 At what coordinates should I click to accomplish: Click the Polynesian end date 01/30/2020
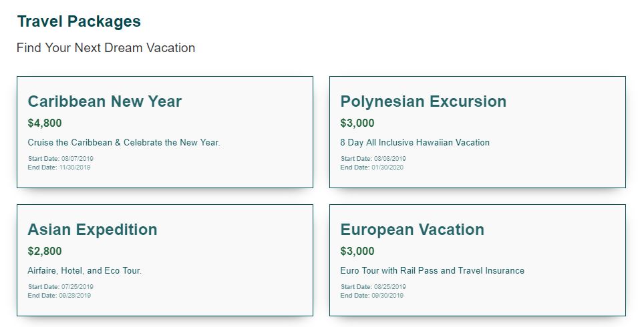[x=387, y=168]
